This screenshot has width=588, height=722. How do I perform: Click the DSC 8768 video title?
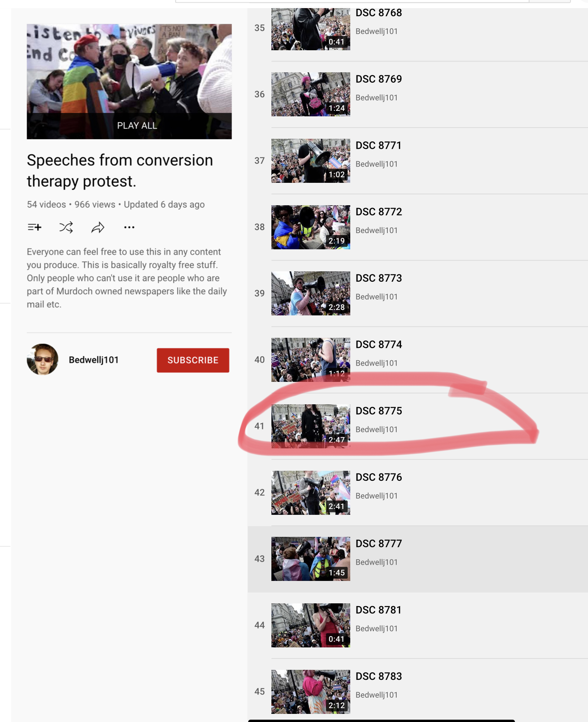coord(379,13)
